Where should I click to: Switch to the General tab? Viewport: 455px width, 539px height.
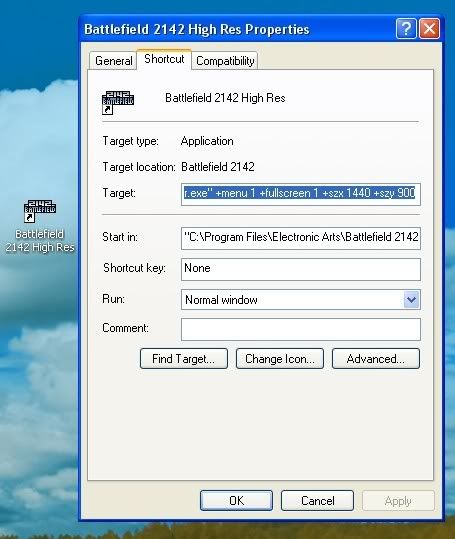[x=113, y=61]
